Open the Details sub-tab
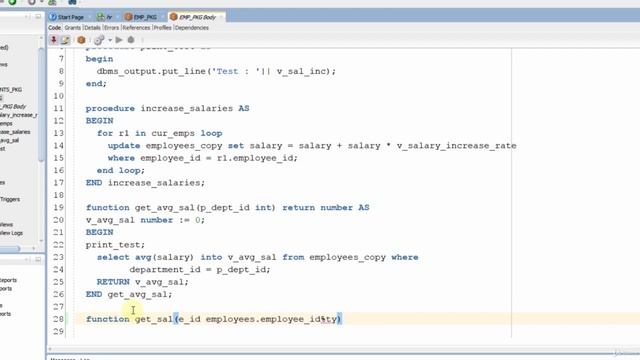The height and width of the screenshot is (360, 640). [x=92, y=28]
